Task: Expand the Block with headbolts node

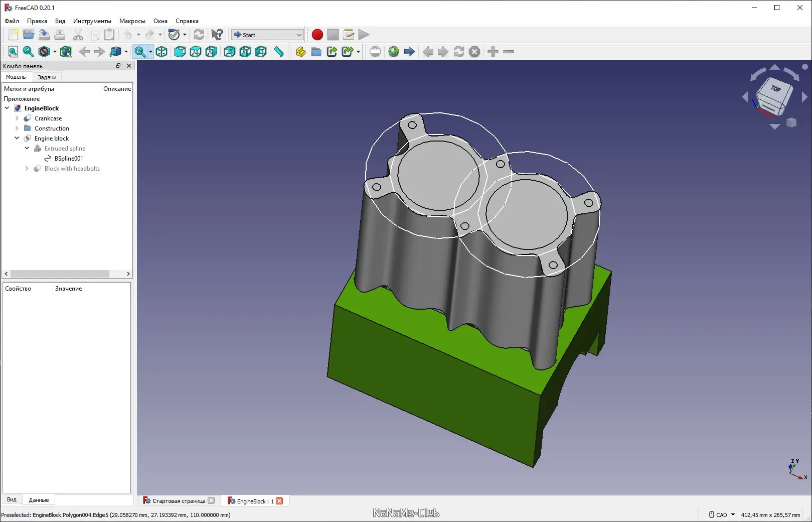Action: [x=27, y=169]
